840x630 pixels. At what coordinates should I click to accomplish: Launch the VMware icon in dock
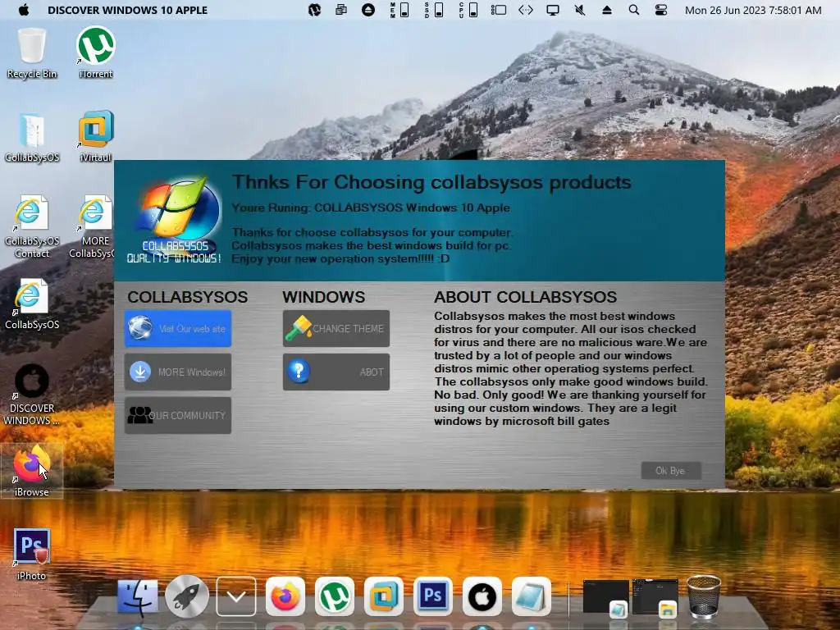pyautogui.click(x=384, y=597)
